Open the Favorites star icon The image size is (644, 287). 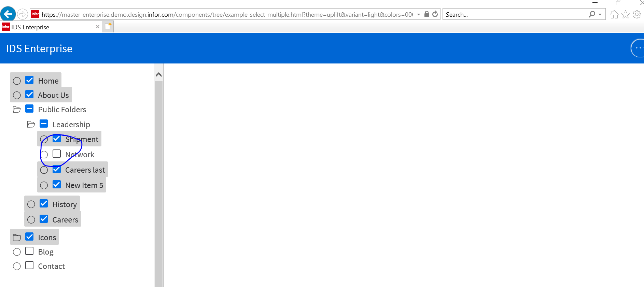(626, 14)
